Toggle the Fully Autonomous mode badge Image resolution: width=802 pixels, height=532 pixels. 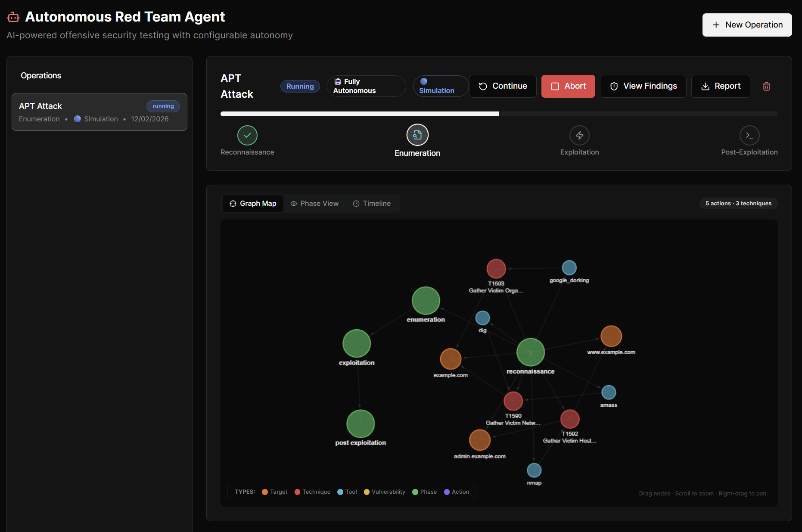(366, 86)
